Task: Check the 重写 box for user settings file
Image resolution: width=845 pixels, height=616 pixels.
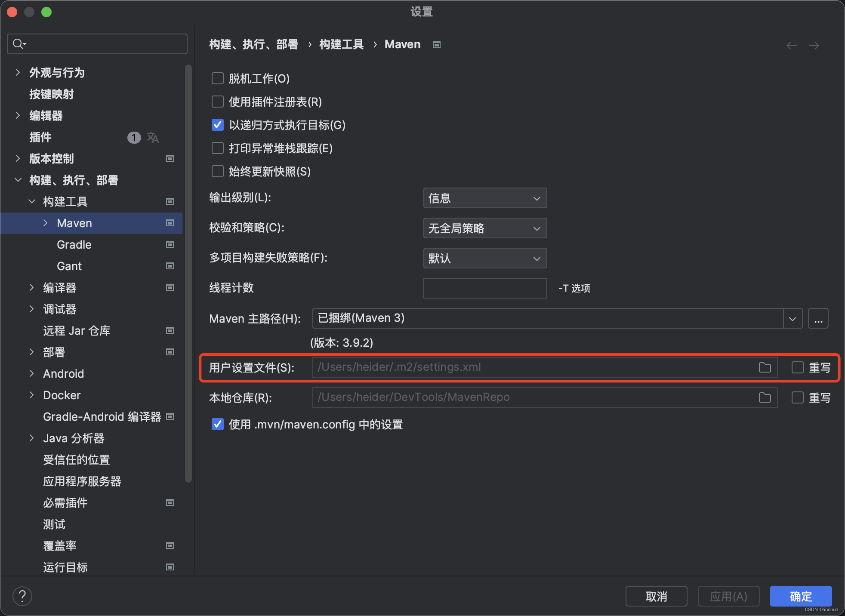Action: point(797,367)
